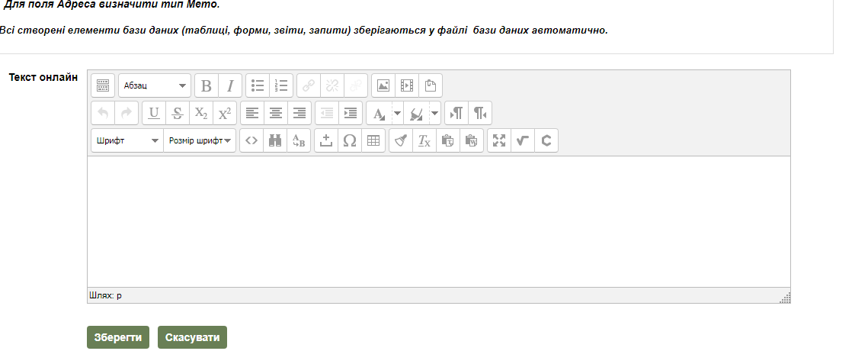Expand the text color picker arrow
This screenshot has width=868, height=351.
[x=397, y=114]
